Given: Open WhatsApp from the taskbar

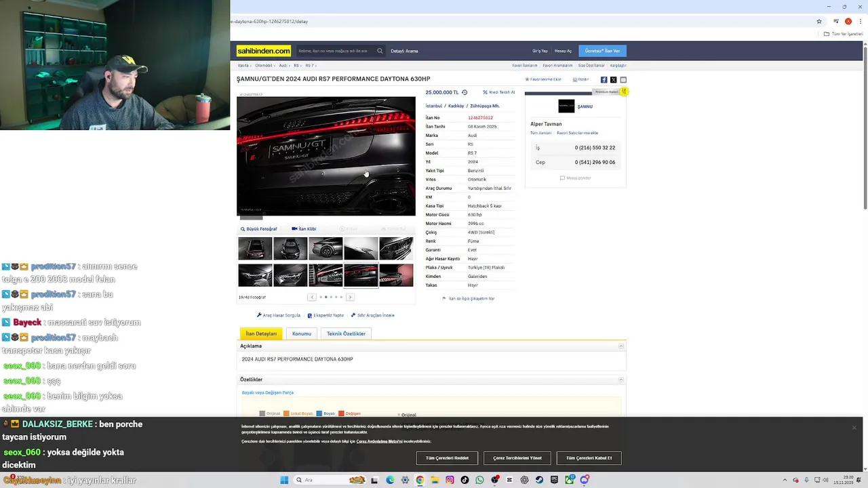Looking at the screenshot, I should pyautogui.click(x=479, y=480).
